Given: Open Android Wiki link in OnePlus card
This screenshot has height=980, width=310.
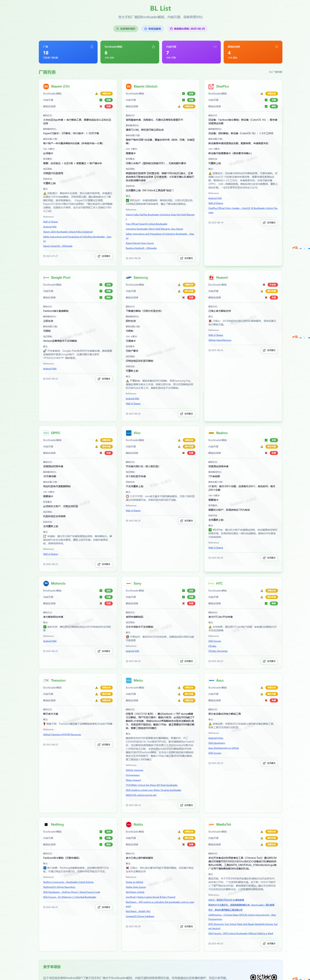Looking at the screenshot, I should click(215, 198).
